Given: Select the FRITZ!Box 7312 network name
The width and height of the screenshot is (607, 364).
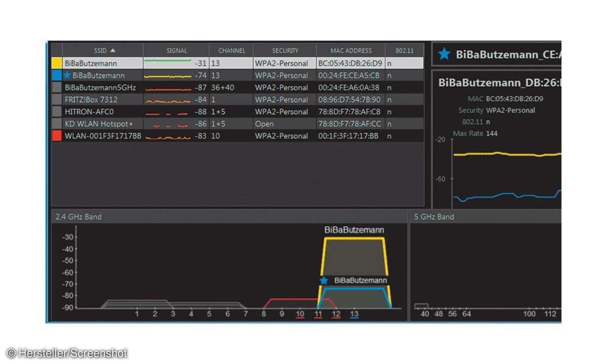Looking at the screenshot, I should pyautogui.click(x=92, y=100).
